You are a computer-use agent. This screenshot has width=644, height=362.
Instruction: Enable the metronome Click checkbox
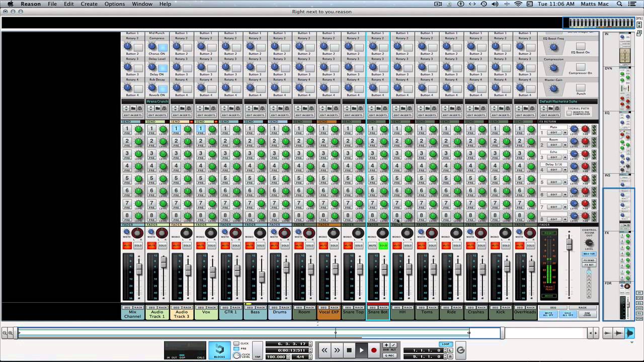(236, 343)
